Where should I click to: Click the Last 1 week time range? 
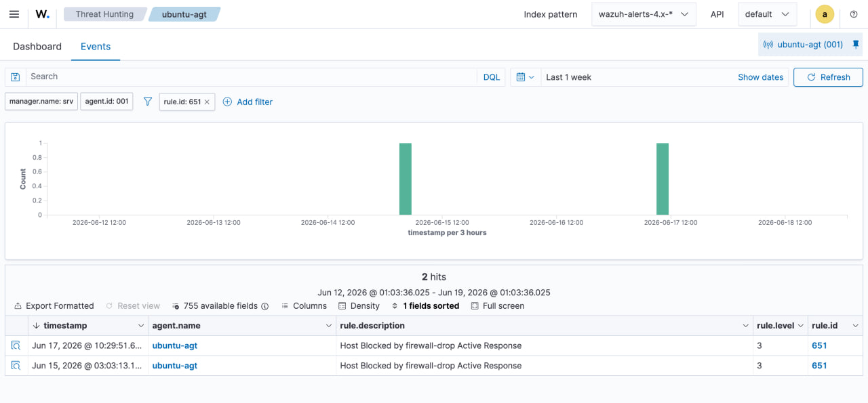(x=568, y=77)
